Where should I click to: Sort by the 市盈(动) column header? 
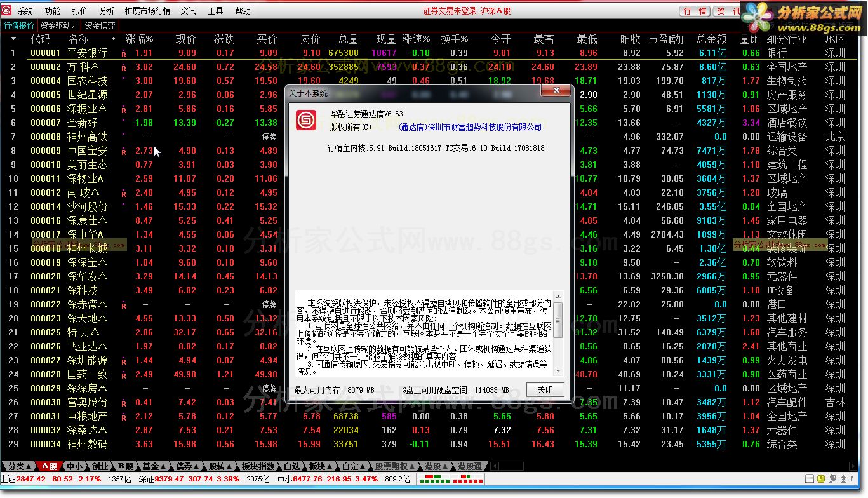[x=666, y=39]
